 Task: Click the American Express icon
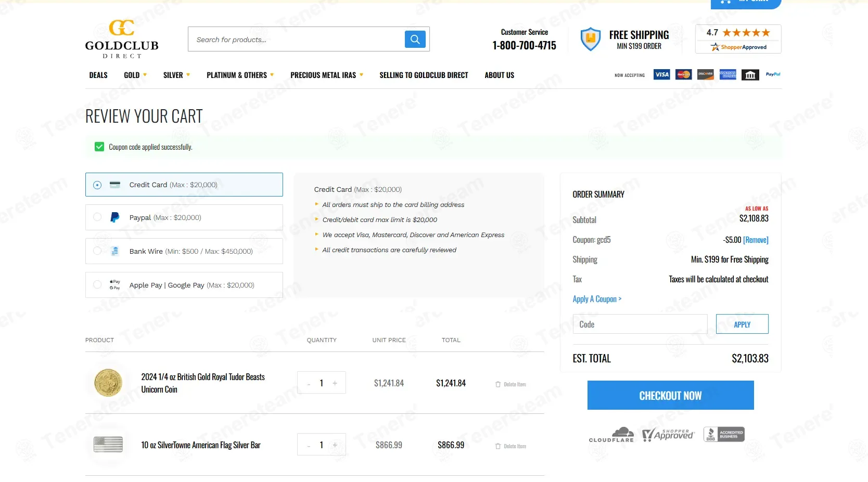point(728,74)
